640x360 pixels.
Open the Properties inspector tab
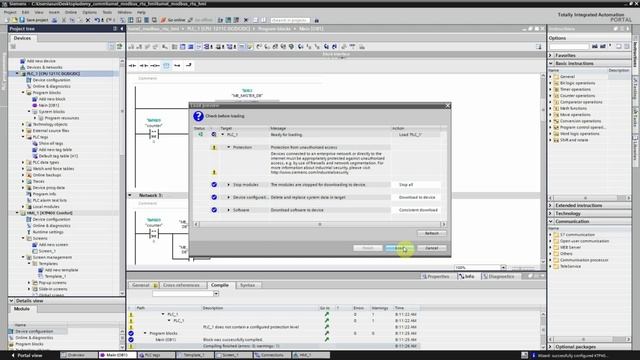pyautogui.click(x=436, y=276)
